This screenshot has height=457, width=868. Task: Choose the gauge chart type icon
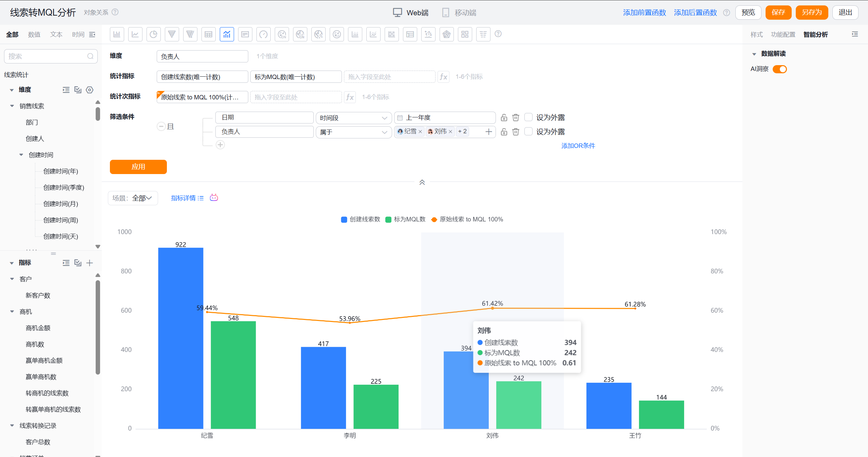tap(263, 34)
